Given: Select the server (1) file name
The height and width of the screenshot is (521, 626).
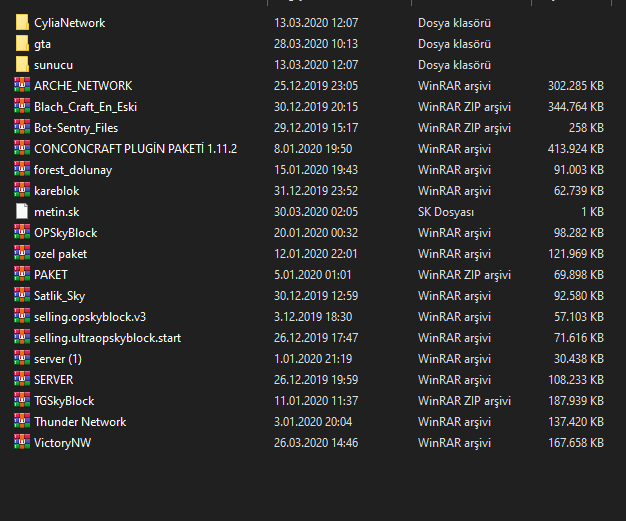Looking at the screenshot, I should [x=58, y=359].
